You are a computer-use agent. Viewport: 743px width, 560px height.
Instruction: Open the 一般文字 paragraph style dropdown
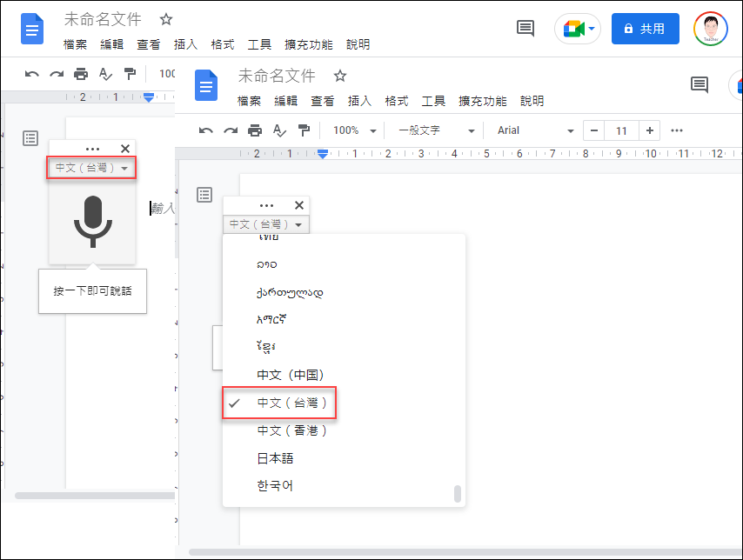click(436, 130)
